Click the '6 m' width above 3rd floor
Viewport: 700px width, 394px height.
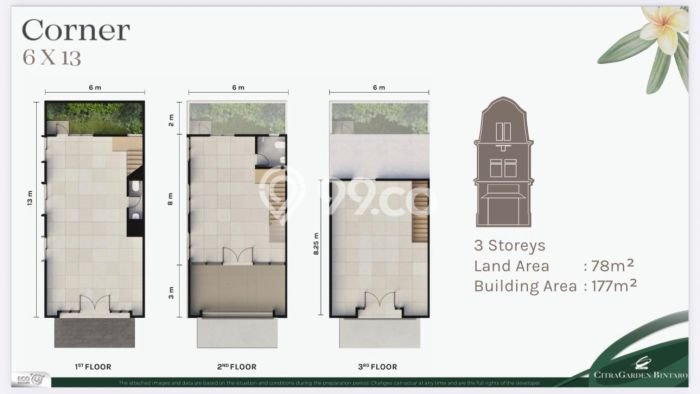379,87
